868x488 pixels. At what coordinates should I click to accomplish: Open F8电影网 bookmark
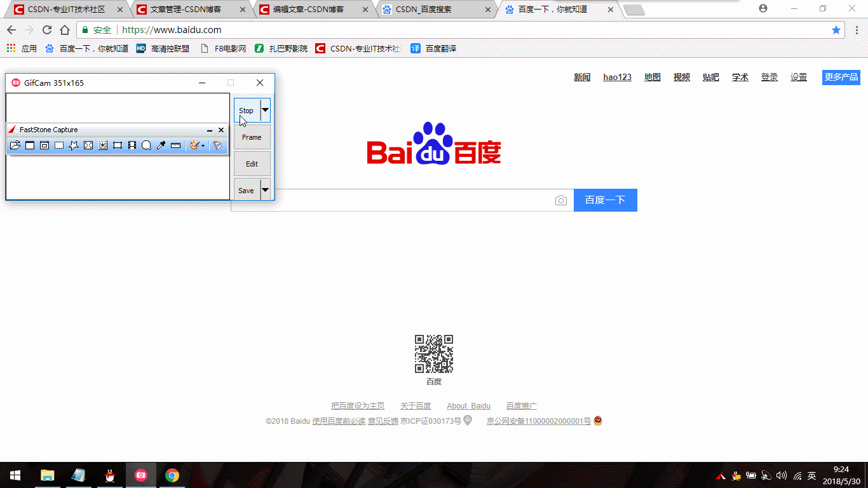coord(223,48)
